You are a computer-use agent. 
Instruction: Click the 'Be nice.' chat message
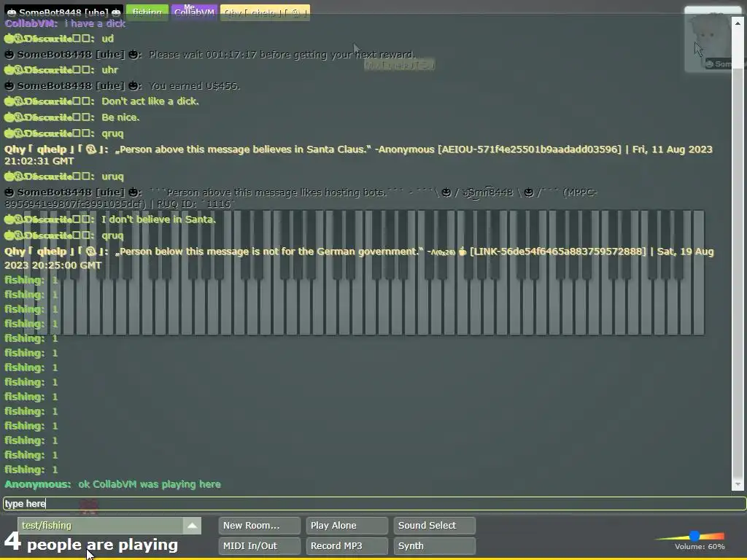[x=120, y=117]
